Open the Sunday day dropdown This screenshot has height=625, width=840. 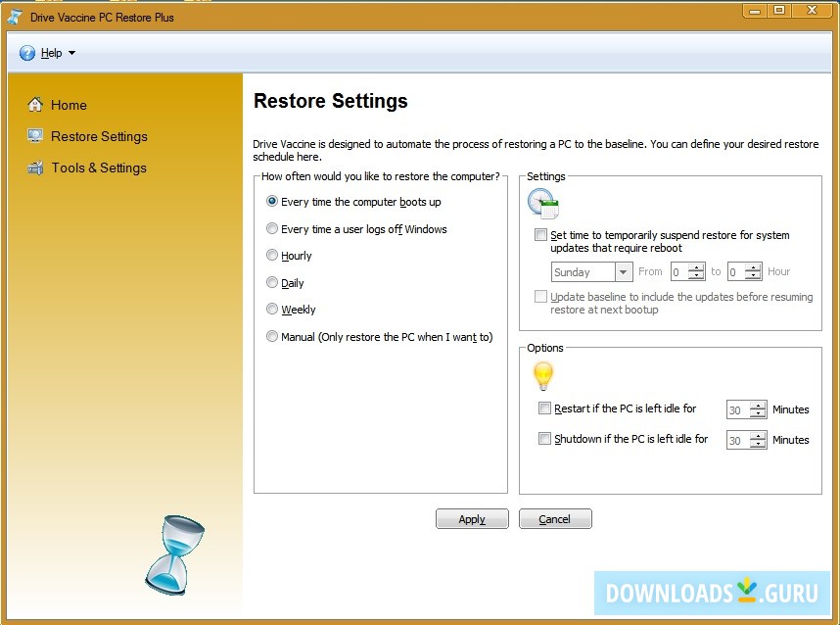click(623, 271)
